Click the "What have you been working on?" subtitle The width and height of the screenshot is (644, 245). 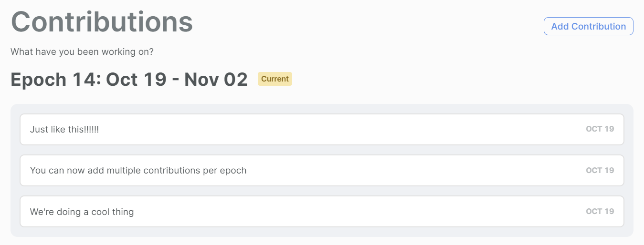[x=82, y=51]
